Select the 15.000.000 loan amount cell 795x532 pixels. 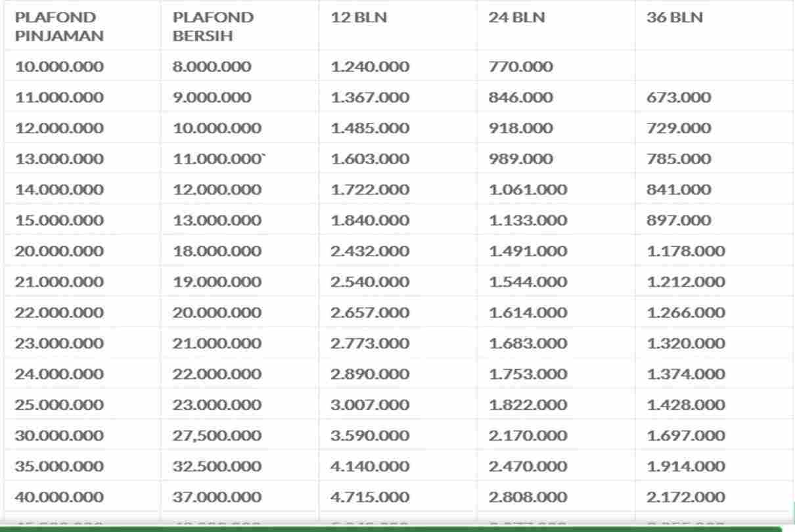59,221
